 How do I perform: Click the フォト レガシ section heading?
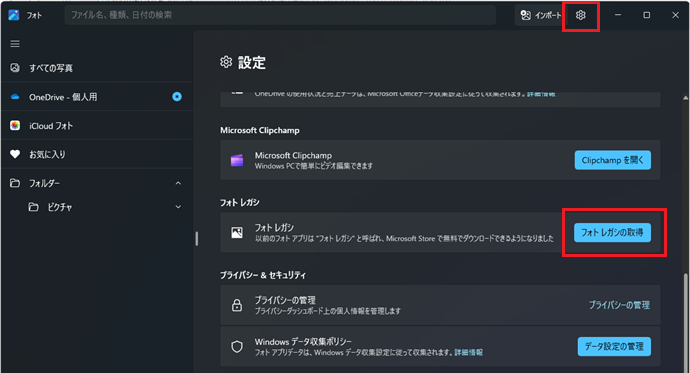[x=240, y=202]
